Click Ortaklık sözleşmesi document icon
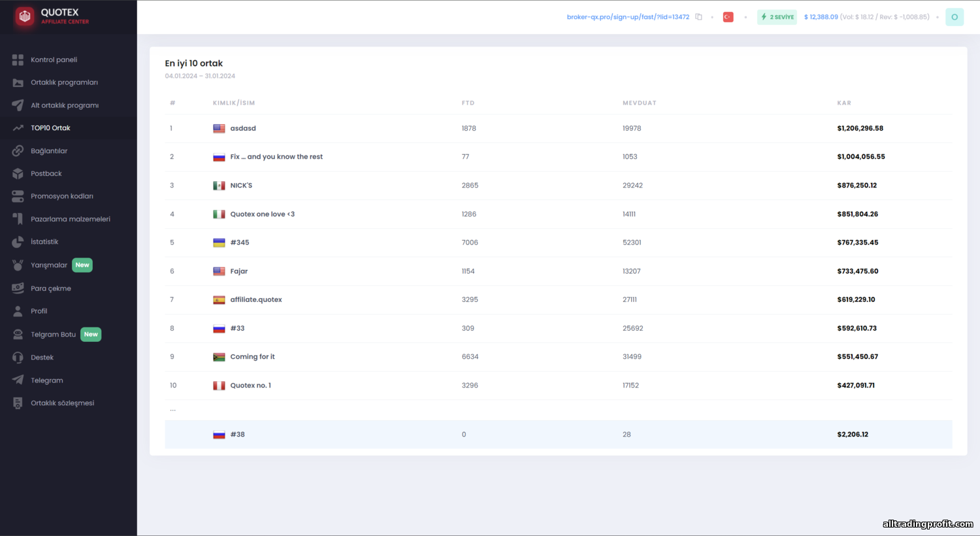This screenshot has width=980, height=536. [18, 403]
